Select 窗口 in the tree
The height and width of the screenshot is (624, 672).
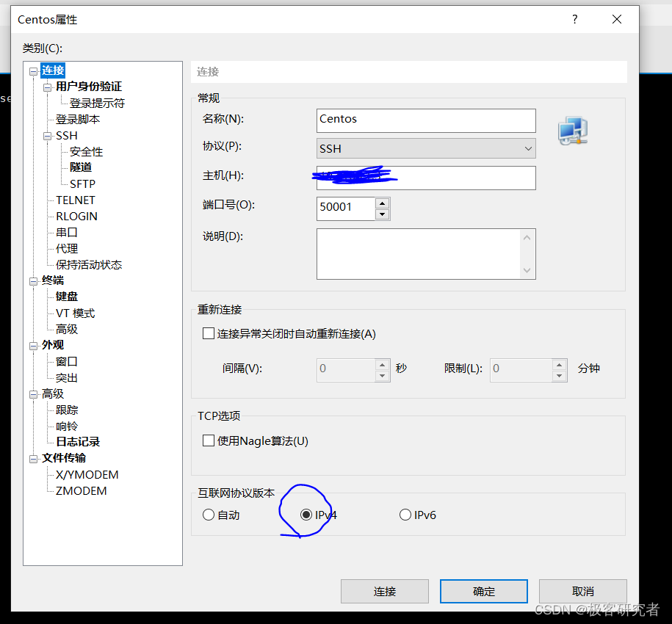coord(66,361)
